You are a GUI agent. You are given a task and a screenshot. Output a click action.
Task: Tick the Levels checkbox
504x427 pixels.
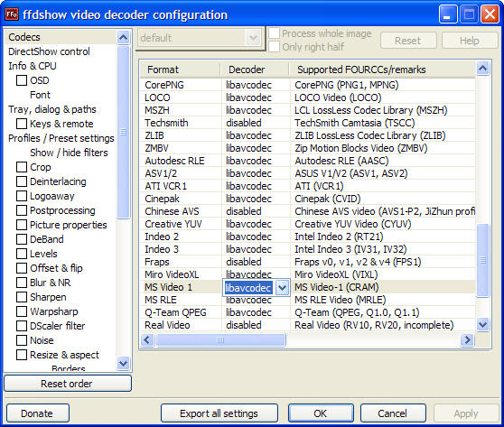point(22,254)
